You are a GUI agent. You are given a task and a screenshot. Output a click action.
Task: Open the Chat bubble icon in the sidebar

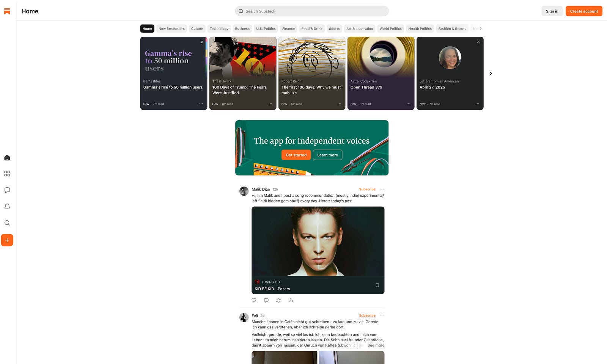pos(7,190)
